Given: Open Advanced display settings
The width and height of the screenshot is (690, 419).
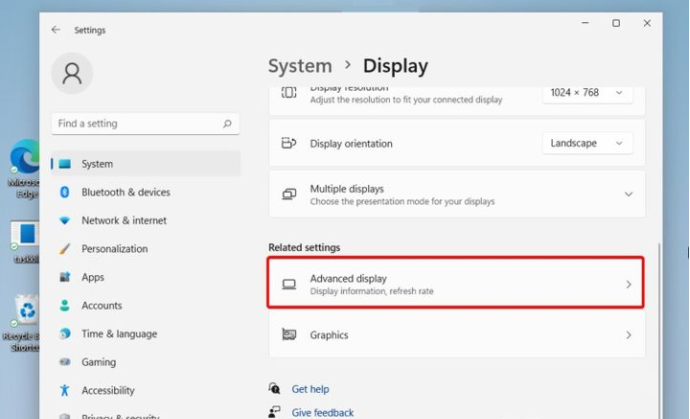Looking at the screenshot, I should [456, 283].
